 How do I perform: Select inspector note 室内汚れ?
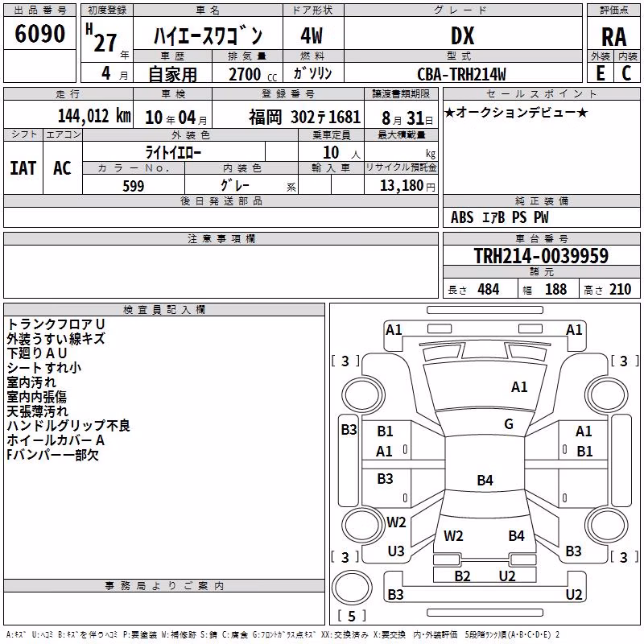[x=31, y=382]
